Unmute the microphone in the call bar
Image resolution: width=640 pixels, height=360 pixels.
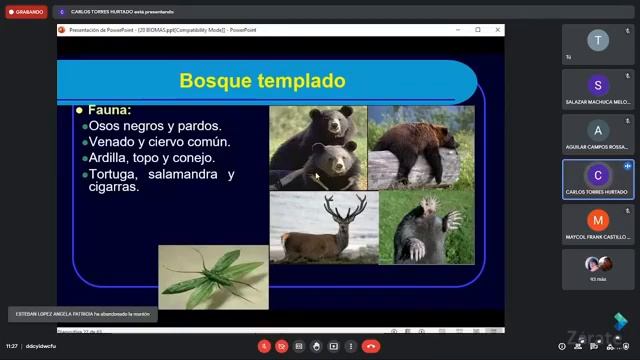264,347
